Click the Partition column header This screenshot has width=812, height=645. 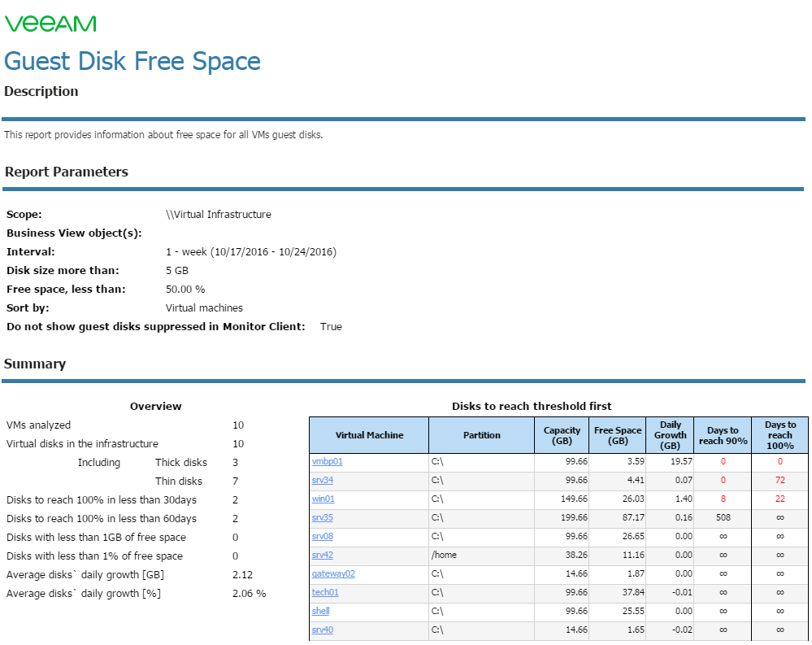[482, 435]
